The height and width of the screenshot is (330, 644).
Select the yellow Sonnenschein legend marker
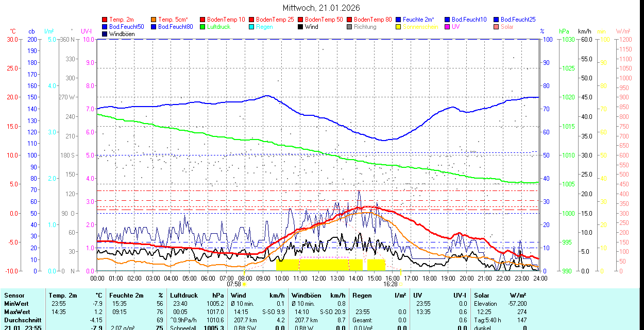tap(398, 27)
